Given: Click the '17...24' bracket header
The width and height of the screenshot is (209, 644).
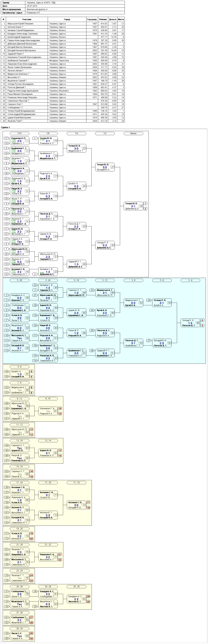Looking at the screenshot, I should (19, 483).
